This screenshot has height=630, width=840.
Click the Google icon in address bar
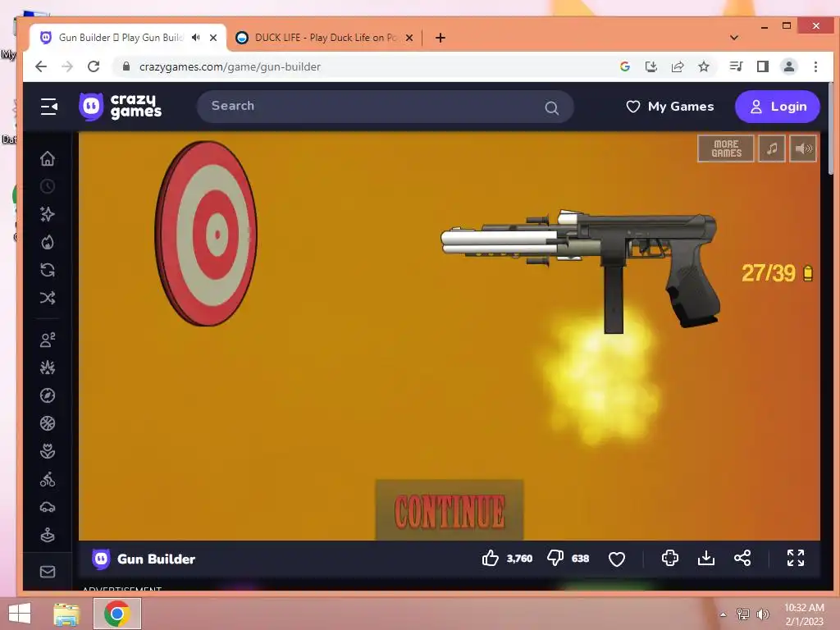[624, 66]
